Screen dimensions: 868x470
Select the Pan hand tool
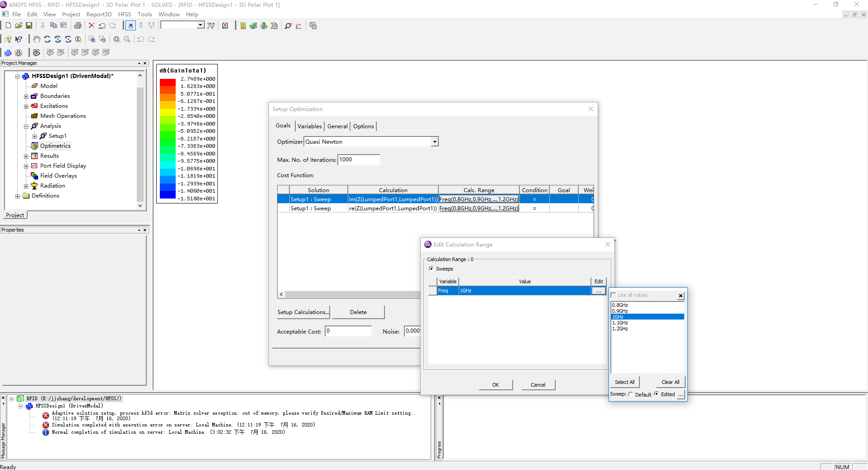click(x=37, y=39)
